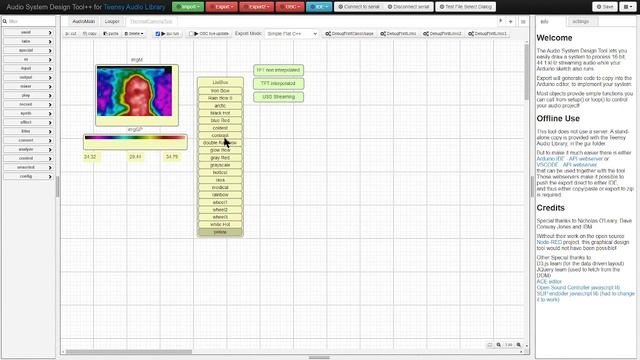
Task: Expand the output palette category
Action: (28, 77)
